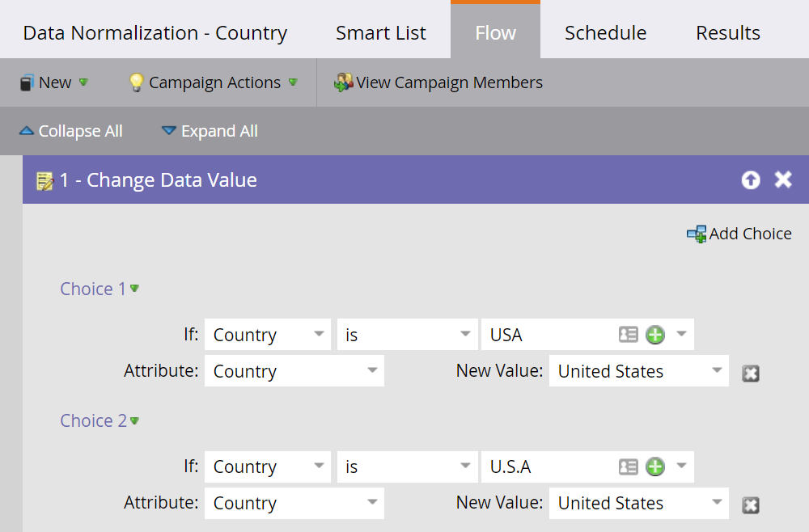
Task: Move the Change Data Value step up
Action: click(x=751, y=180)
